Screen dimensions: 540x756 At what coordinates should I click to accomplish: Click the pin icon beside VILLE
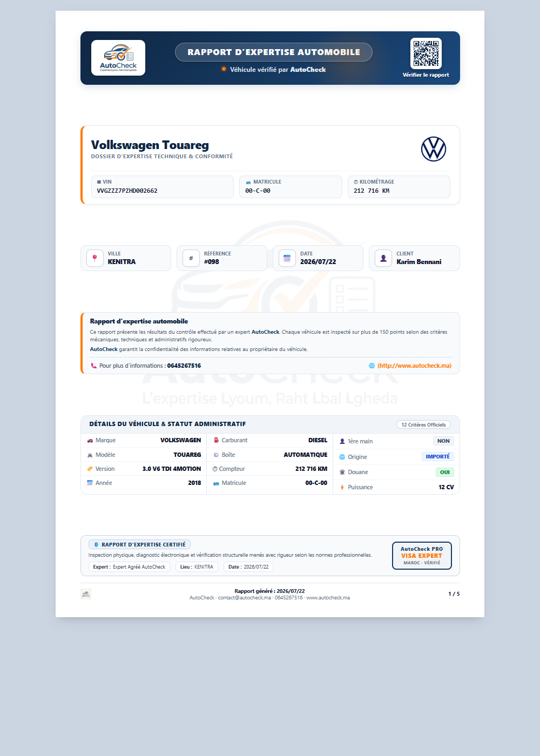(95, 258)
